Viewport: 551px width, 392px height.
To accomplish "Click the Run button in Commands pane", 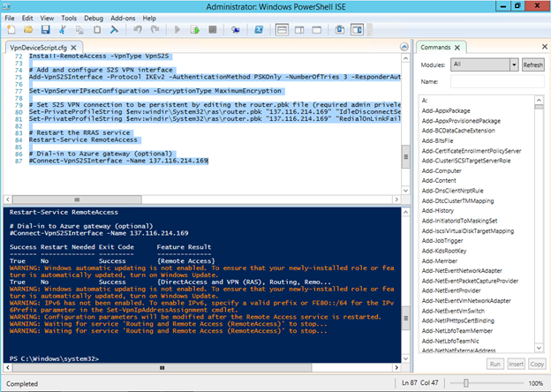I will tap(495, 365).
